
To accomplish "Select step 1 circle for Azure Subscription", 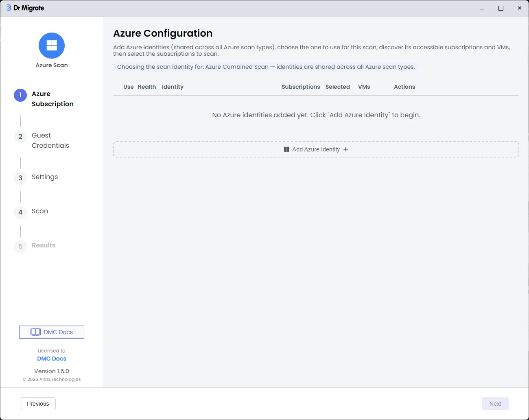I will click(20, 95).
